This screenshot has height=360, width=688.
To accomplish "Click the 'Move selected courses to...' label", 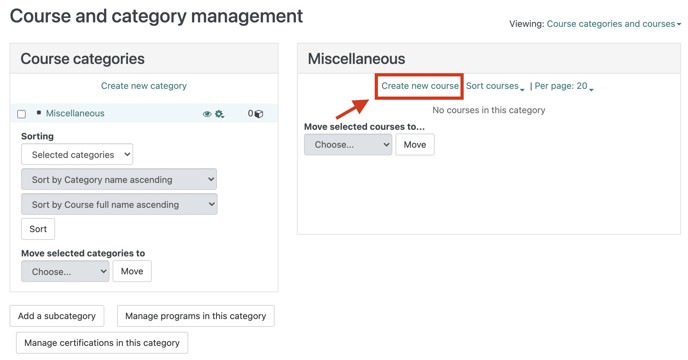I will (x=364, y=127).
